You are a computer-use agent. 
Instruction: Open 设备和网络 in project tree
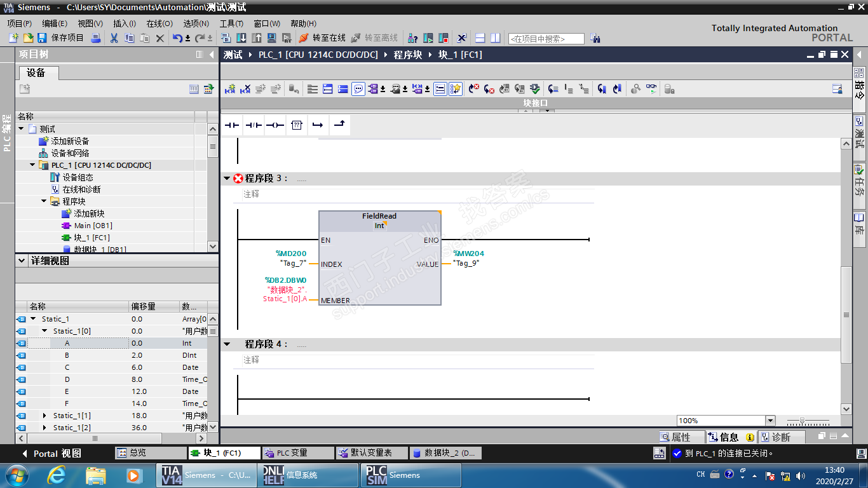pos(71,153)
